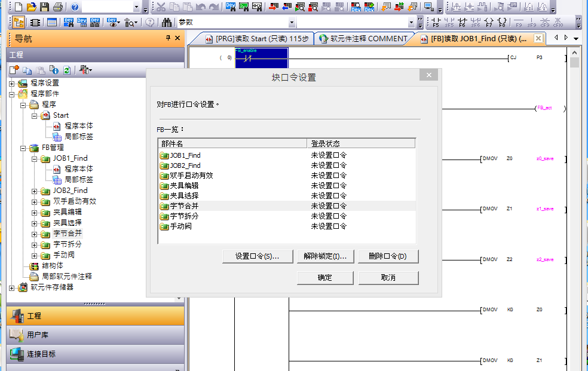Pin the 导航 navigation panel
Viewport: 588px width, 371px height.
(x=168, y=38)
